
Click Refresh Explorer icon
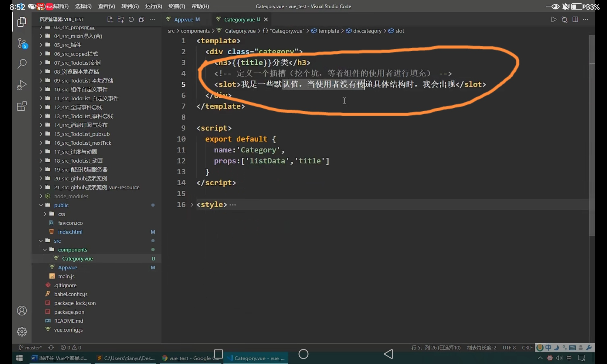pyautogui.click(x=131, y=19)
